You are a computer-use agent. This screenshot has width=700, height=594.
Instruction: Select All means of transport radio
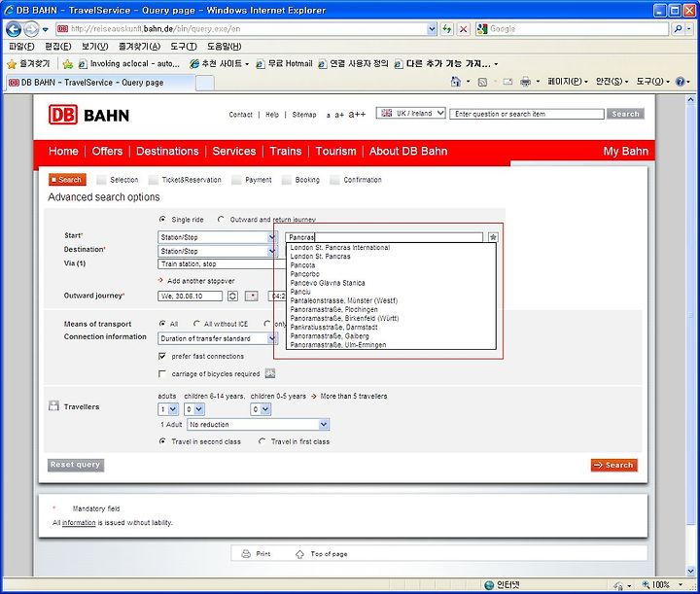point(162,324)
